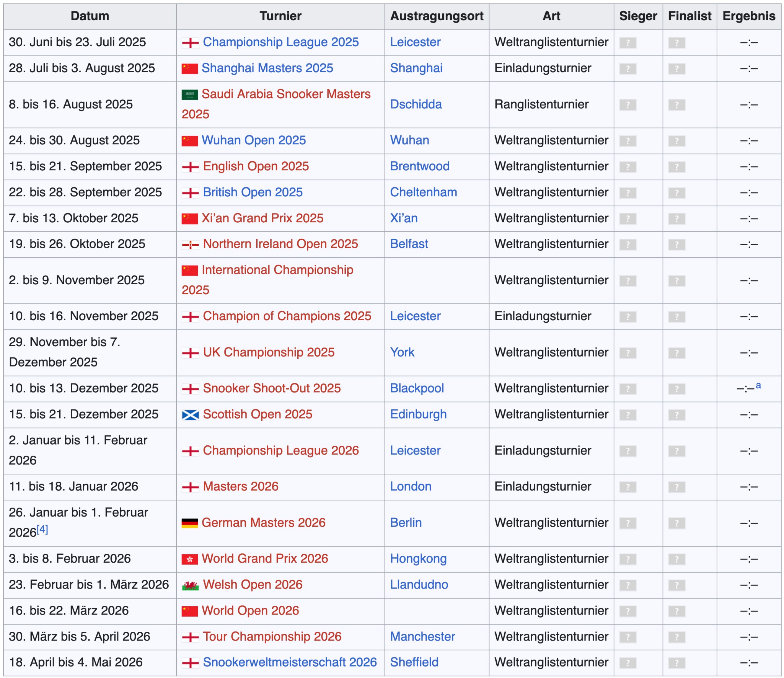Follow the Saudi Arabia Snooker Masters 2025 link
The image size is (784, 678).
point(276,104)
